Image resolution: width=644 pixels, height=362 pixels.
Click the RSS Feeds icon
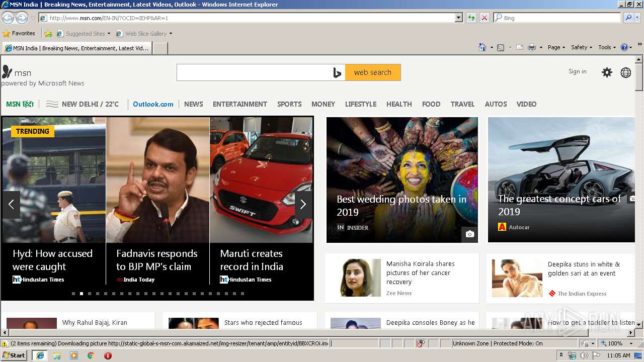(x=501, y=47)
